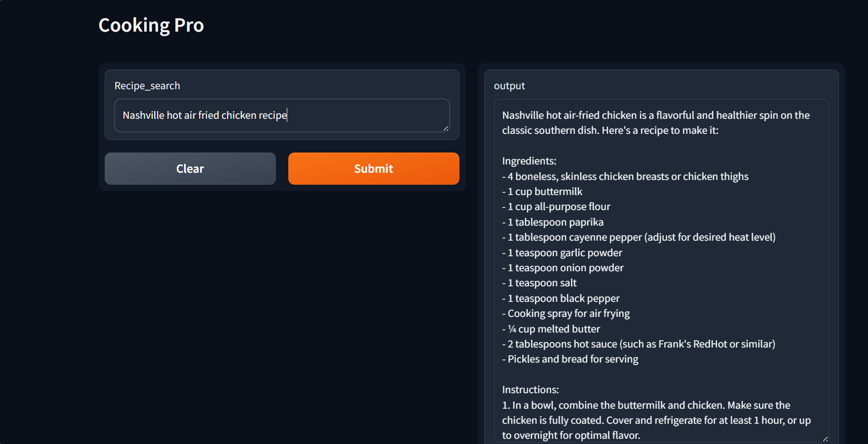Place cursor after 'recipe' in the search field
868x444 pixels.
[x=287, y=115]
